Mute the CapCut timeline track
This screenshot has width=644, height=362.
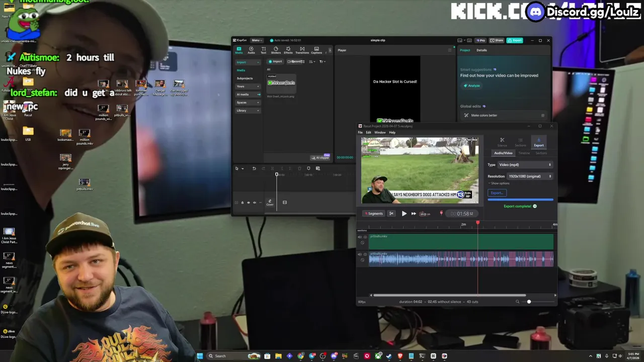(x=254, y=203)
